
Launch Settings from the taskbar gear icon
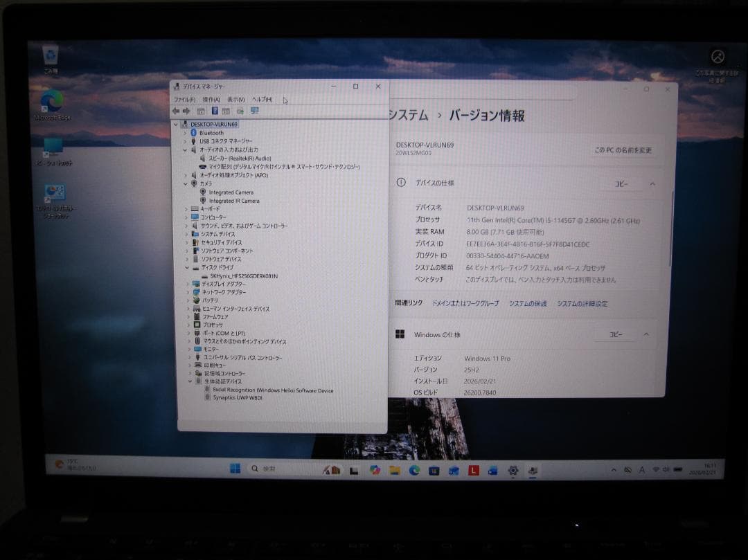pos(513,470)
